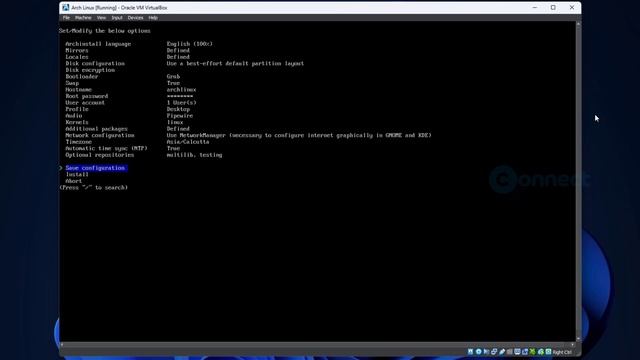Click the display monitor status icon

[x=517, y=351]
